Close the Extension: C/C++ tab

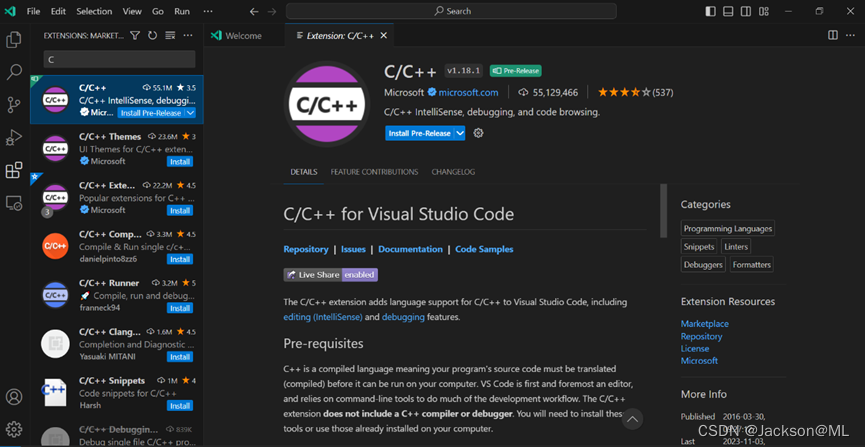(383, 36)
